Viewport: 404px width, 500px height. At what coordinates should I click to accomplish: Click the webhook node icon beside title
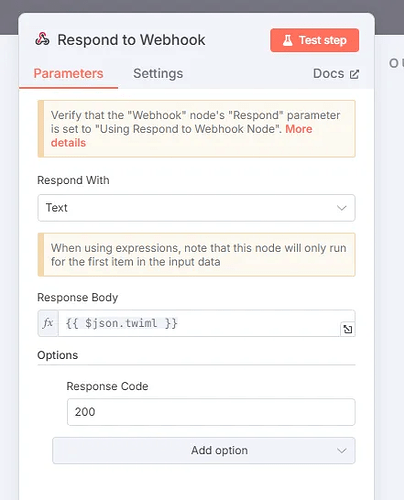click(x=42, y=39)
